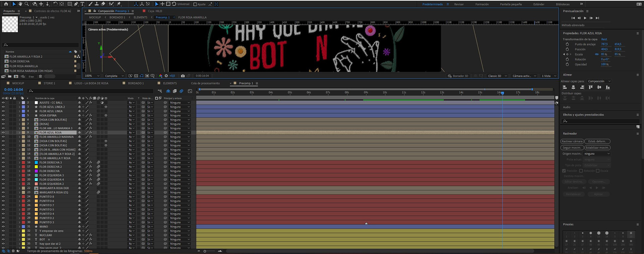Viewport: 644px width, 254px height.
Task: Open the Completa resolution dropdown
Action: tap(114, 76)
